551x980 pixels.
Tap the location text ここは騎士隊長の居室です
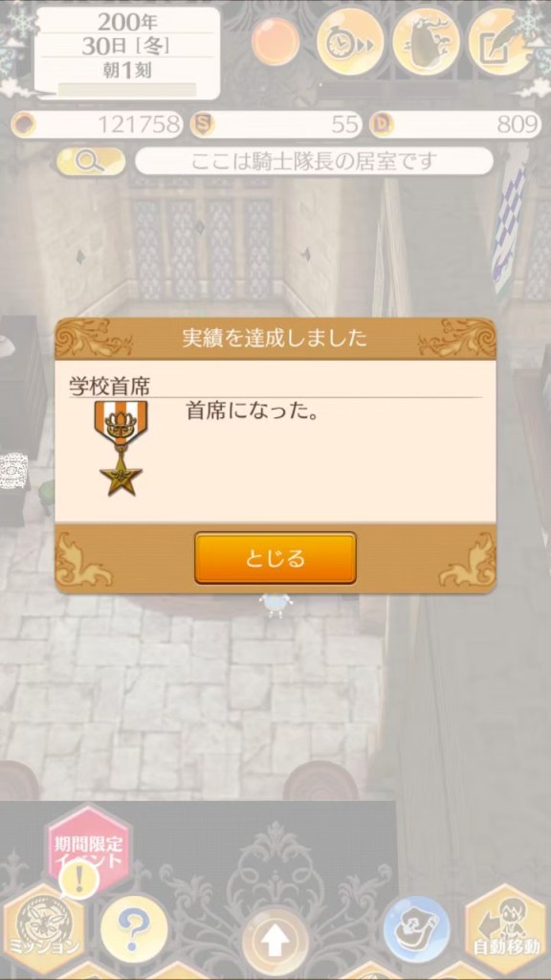click(x=314, y=162)
